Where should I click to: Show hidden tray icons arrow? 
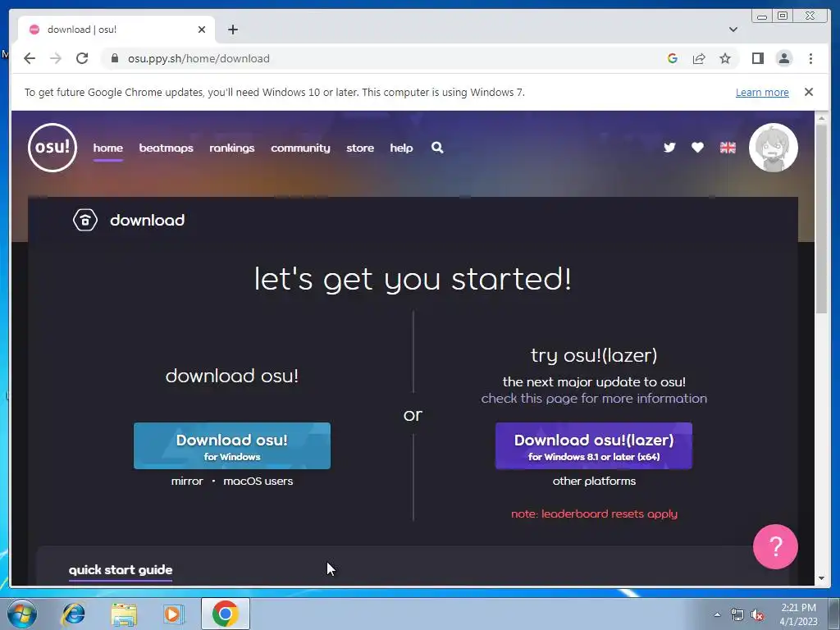[717, 614]
